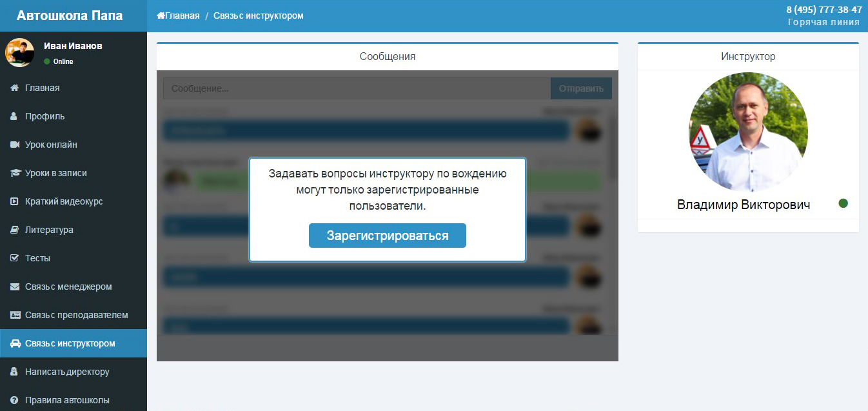Open the Главная menu item
Viewport: 868px width, 411px height.
tap(74, 88)
